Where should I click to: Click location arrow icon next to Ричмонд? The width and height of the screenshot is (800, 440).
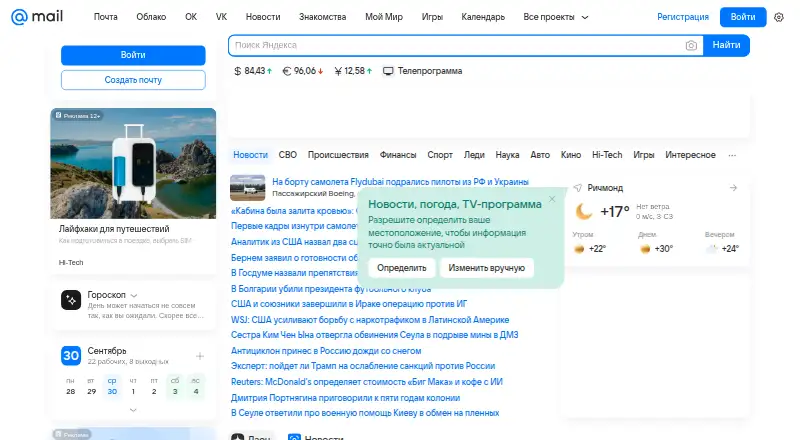(578, 188)
